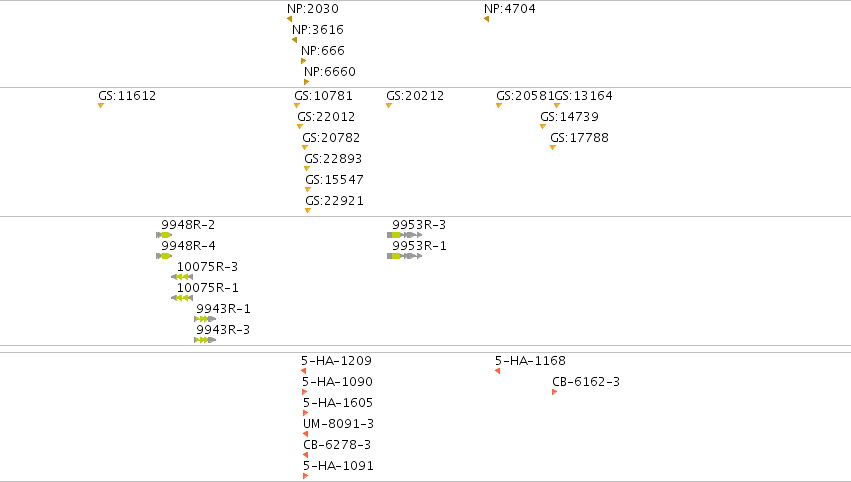The height and width of the screenshot is (482, 851).
Task: Click the GS:22012 triangle marker
Action: click(300, 126)
